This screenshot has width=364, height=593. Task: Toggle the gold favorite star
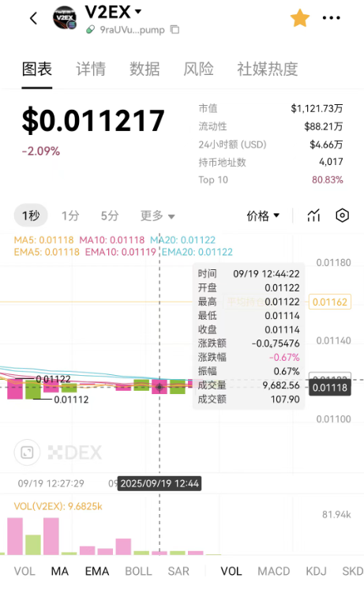(x=300, y=18)
